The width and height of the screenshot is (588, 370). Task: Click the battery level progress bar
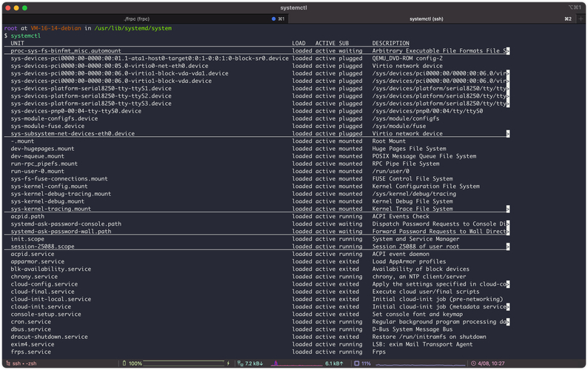click(x=184, y=363)
